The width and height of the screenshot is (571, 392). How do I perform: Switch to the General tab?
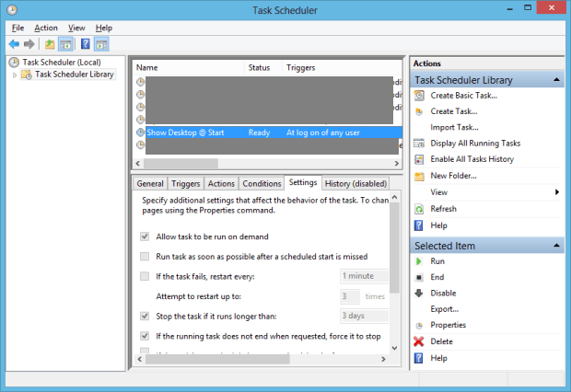coord(150,184)
